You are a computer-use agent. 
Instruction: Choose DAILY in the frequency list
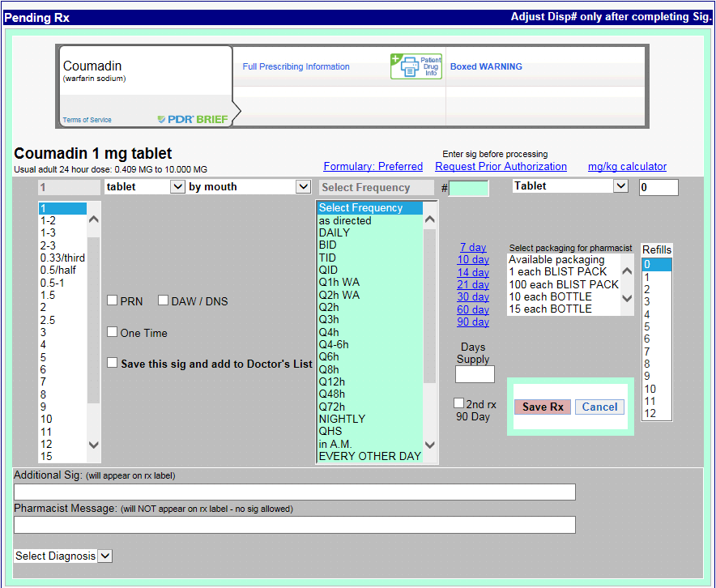coord(370,232)
